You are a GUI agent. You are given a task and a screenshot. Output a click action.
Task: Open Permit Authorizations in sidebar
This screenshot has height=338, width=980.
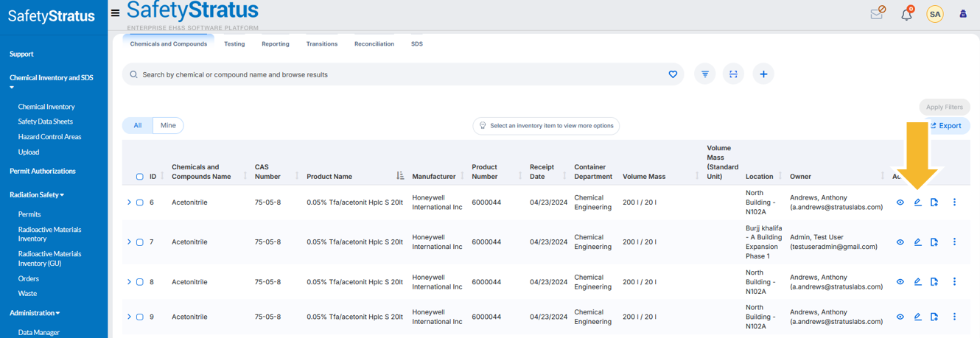[x=43, y=171]
